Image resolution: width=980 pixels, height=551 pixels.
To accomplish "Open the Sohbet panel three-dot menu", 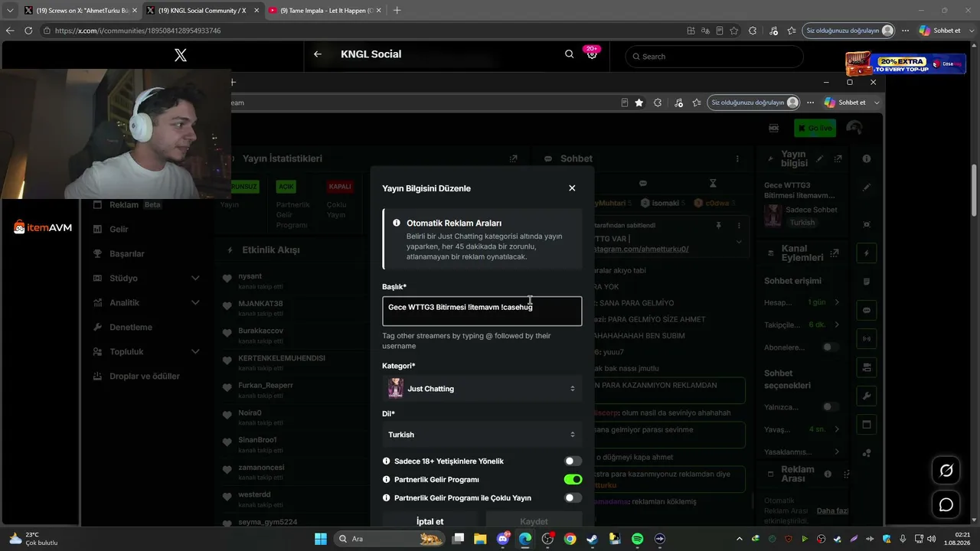I will point(737,158).
